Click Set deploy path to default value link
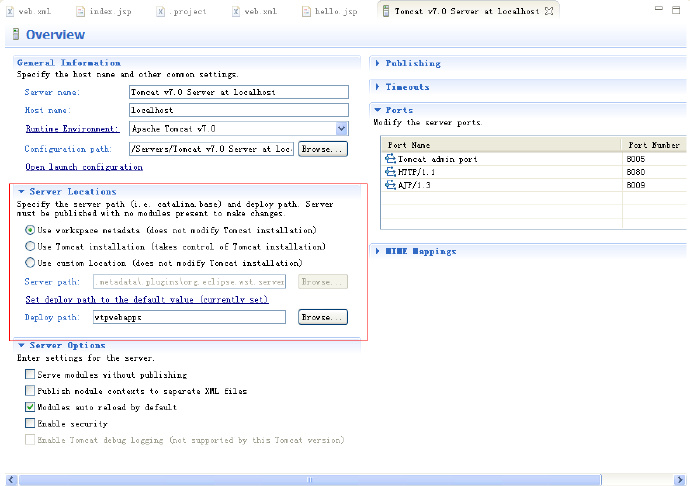The height and width of the screenshot is (486, 690). pos(147,299)
